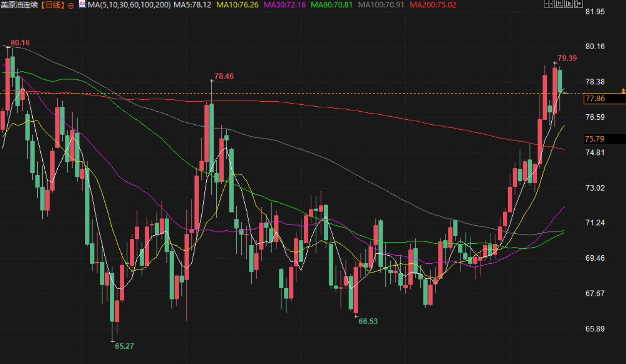Click the 66.53 low price annotation
The width and height of the screenshot is (626, 364).
point(368,321)
